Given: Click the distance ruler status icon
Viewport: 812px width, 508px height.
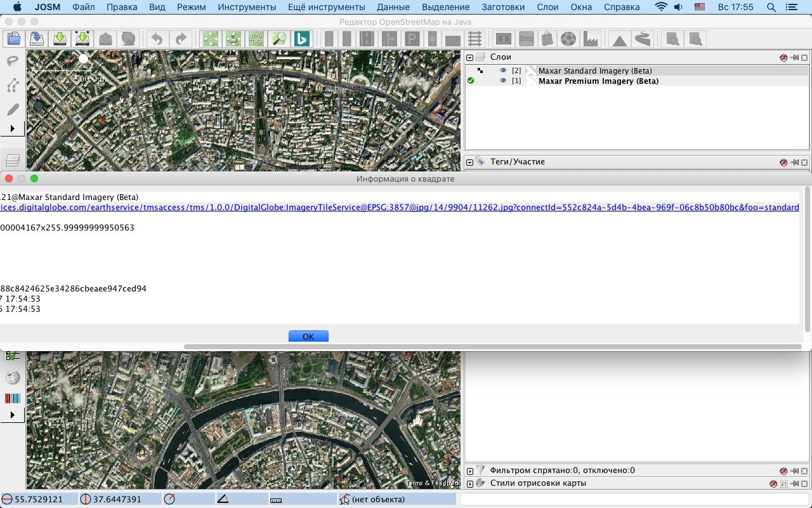Looking at the screenshot, I should click(x=276, y=500).
